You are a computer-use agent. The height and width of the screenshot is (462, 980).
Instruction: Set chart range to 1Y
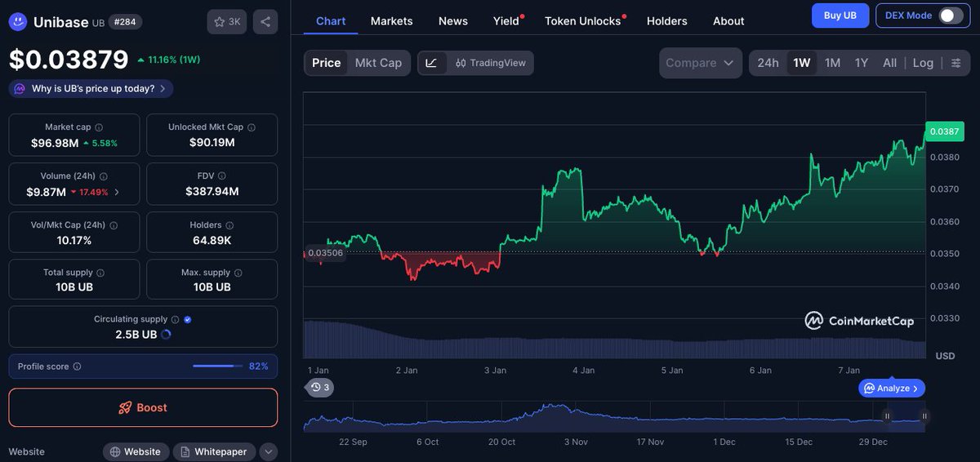(x=862, y=63)
